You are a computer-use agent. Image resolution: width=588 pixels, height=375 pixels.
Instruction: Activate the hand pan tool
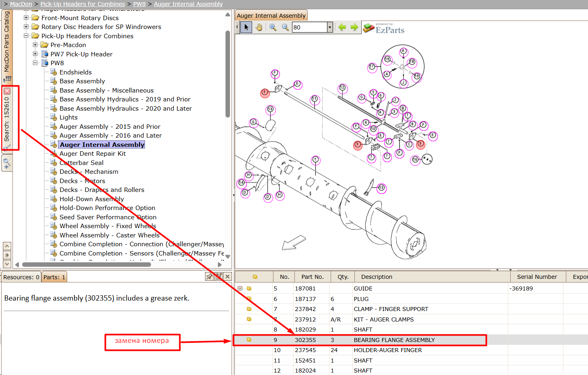pos(259,27)
